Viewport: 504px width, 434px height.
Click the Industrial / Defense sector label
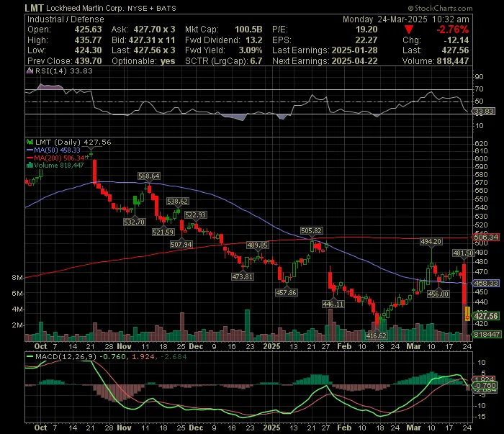tap(66, 19)
